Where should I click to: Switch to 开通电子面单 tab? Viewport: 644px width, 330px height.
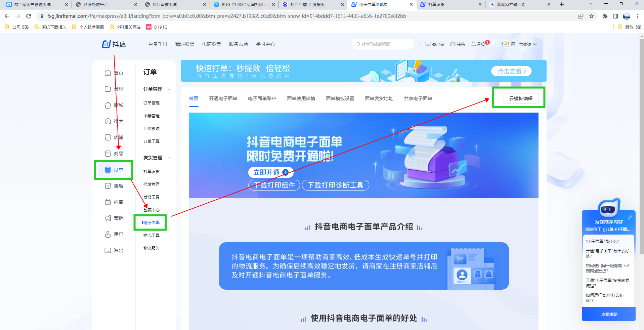(x=223, y=98)
